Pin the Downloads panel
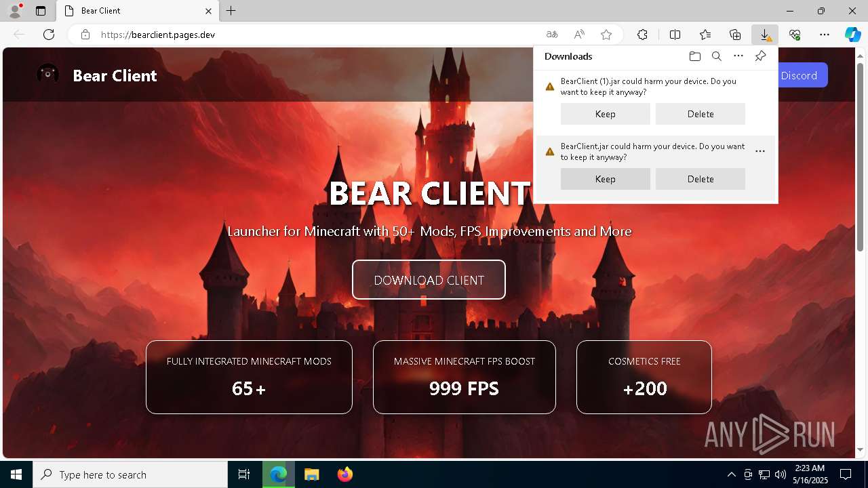868x488 pixels. coord(760,56)
